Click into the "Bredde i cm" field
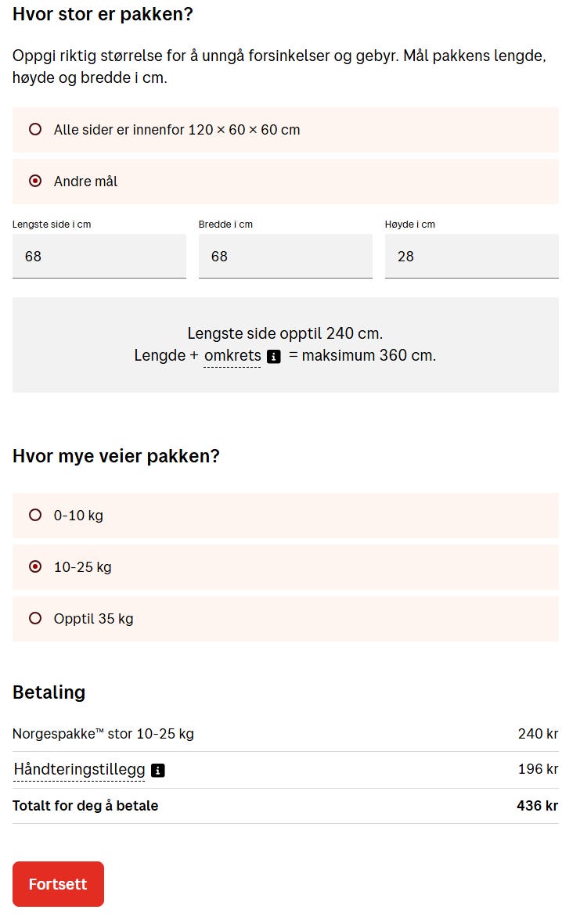 click(286, 257)
